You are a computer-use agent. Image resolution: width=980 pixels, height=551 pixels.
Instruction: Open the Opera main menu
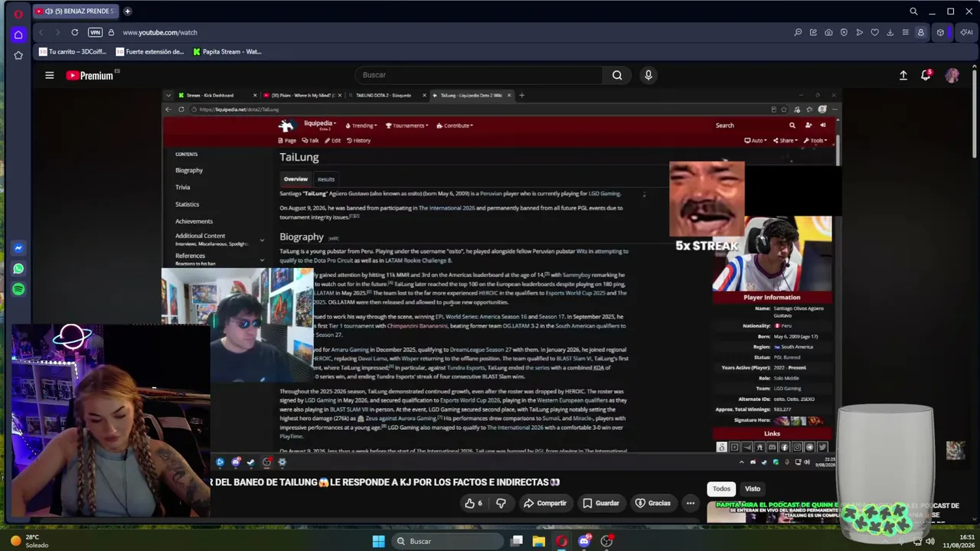(x=18, y=13)
